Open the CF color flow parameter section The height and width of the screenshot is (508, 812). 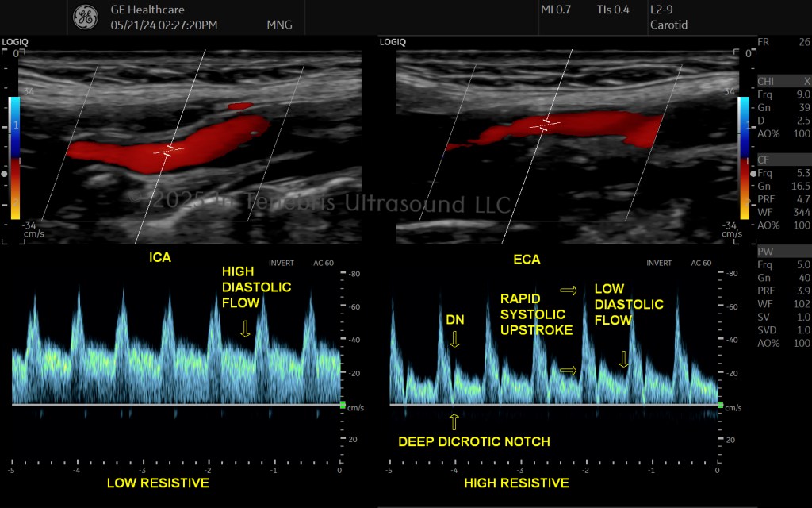pyautogui.click(x=764, y=160)
